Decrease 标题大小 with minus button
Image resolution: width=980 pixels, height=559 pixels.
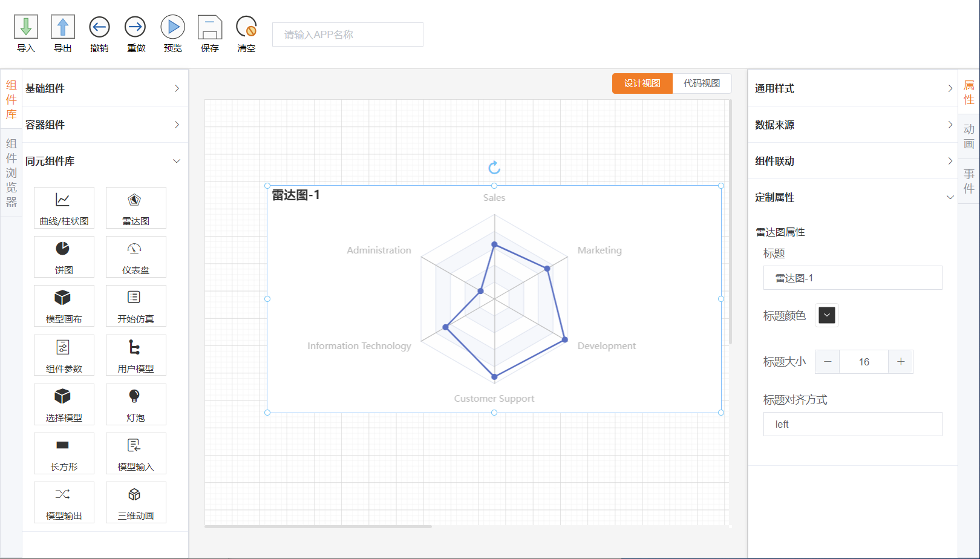click(828, 362)
